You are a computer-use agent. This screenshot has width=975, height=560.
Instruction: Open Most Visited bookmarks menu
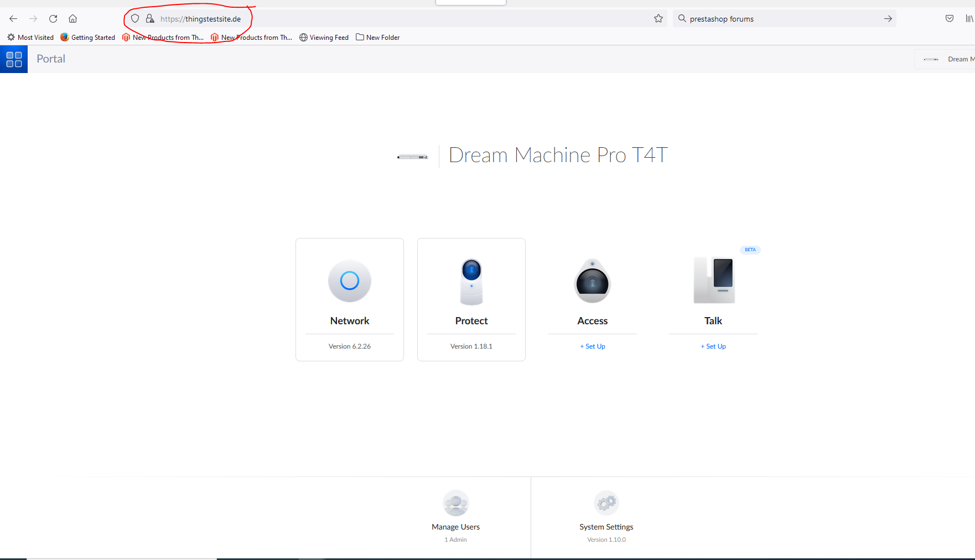point(30,38)
